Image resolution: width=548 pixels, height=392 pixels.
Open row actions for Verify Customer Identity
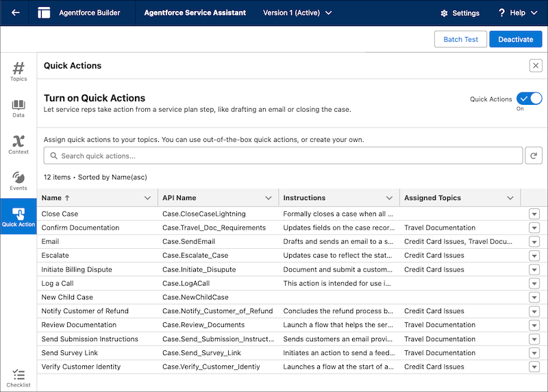tap(534, 367)
